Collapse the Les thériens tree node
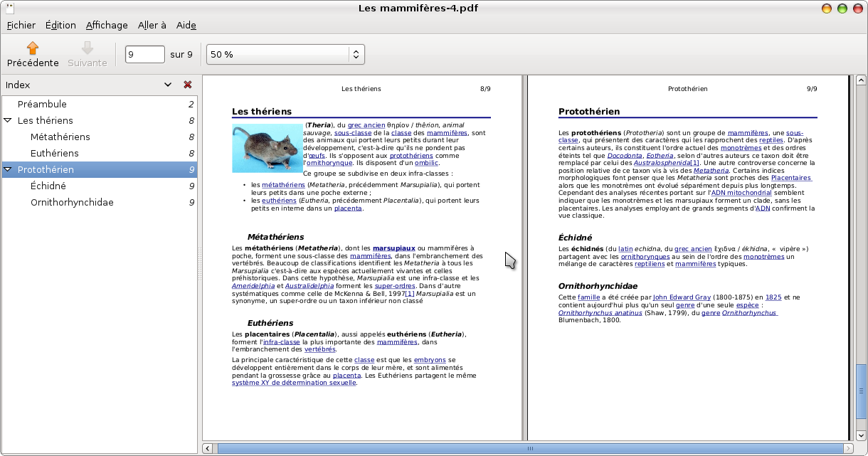The width and height of the screenshot is (868, 456). [8, 121]
